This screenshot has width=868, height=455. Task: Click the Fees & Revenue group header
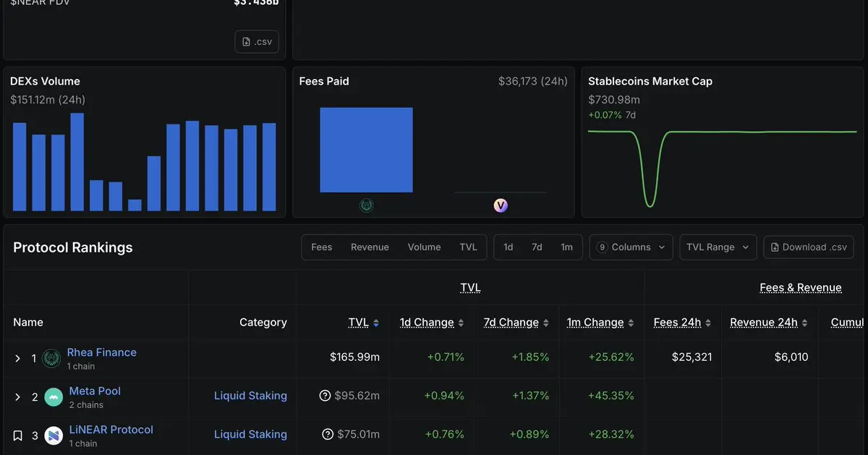point(801,287)
